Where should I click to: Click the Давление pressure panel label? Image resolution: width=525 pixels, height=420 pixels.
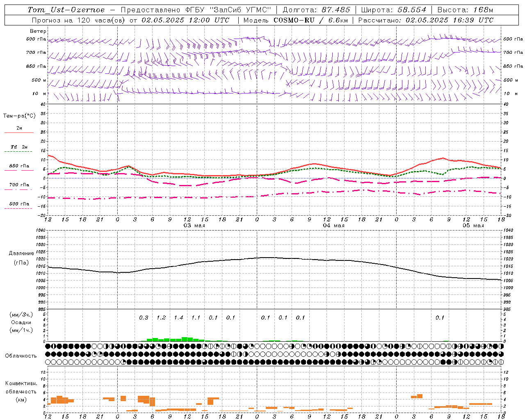point(21,253)
